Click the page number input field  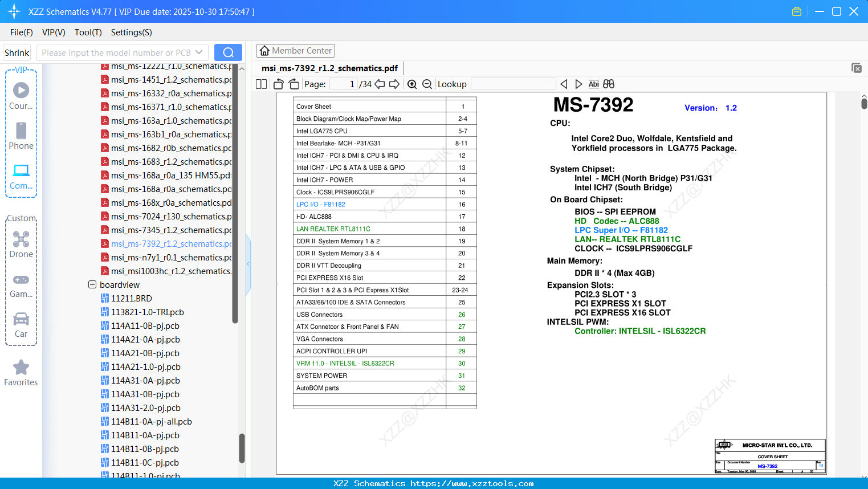pos(344,84)
